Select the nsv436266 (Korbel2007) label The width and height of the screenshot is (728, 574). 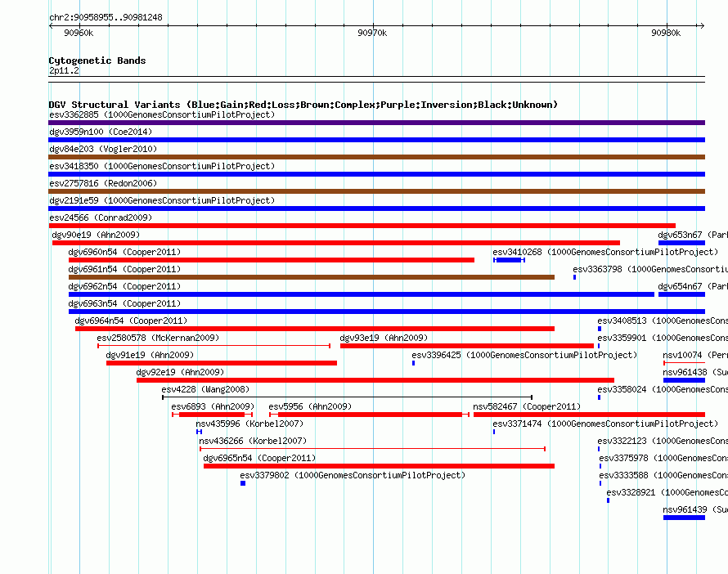coord(253,441)
